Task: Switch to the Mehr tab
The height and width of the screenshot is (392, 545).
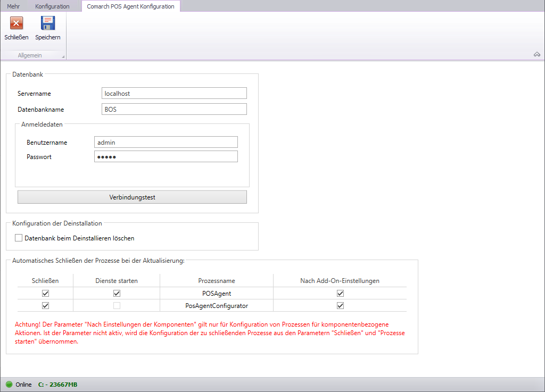Action: 13,6
